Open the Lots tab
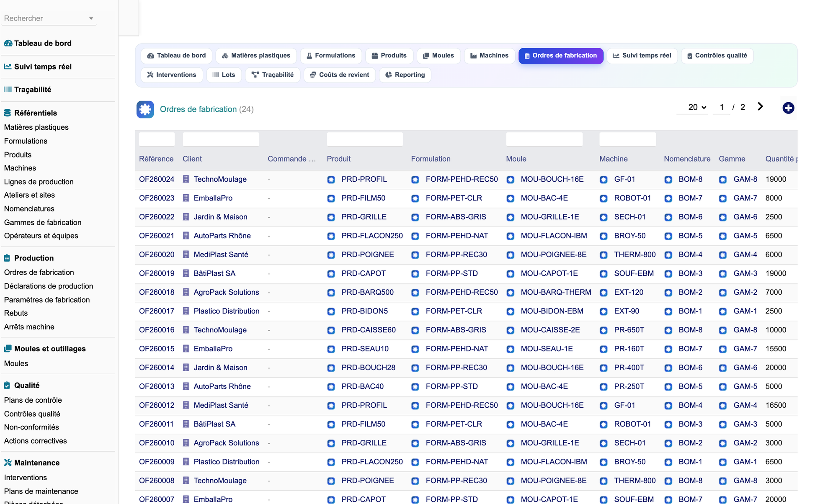The height and width of the screenshot is (504, 815). (224, 75)
